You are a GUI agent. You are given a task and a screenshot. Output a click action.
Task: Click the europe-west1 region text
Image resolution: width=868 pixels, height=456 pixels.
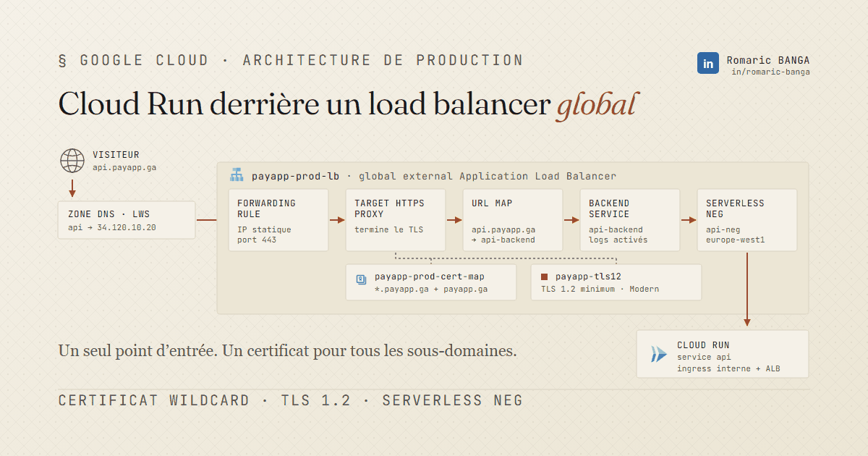[735, 240]
